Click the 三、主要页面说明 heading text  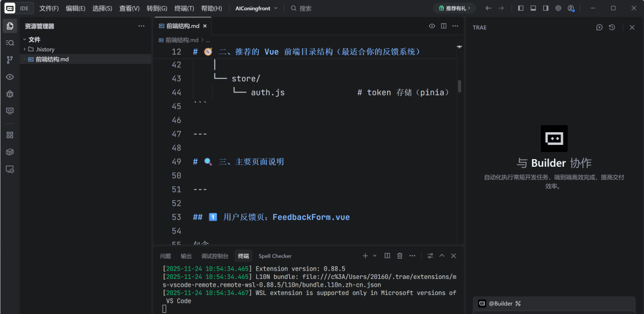251,161
